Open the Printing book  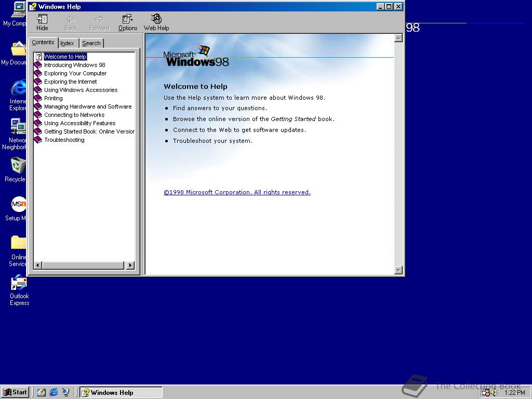click(54, 98)
